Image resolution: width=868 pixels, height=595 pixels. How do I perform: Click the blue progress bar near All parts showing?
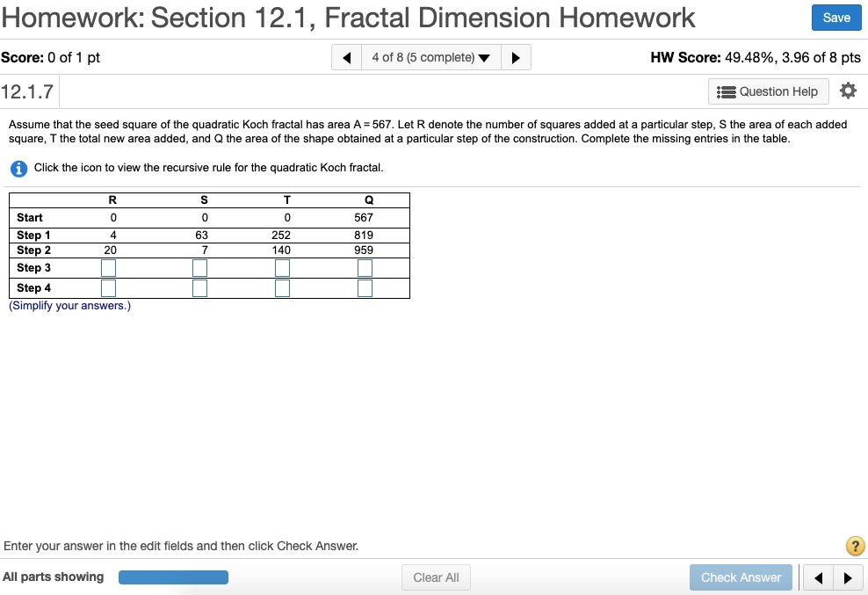coord(173,577)
